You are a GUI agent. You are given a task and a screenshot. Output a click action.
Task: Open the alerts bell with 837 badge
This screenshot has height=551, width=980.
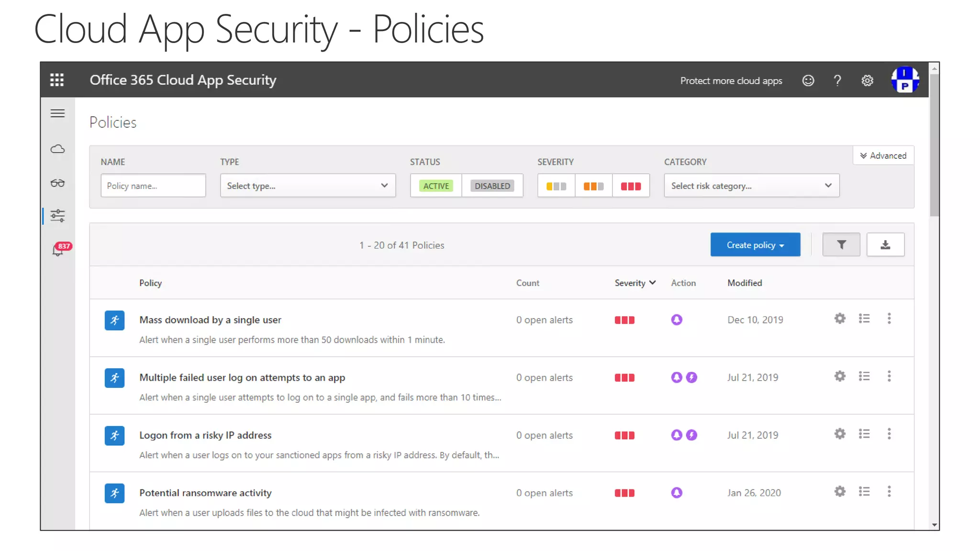[58, 250]
